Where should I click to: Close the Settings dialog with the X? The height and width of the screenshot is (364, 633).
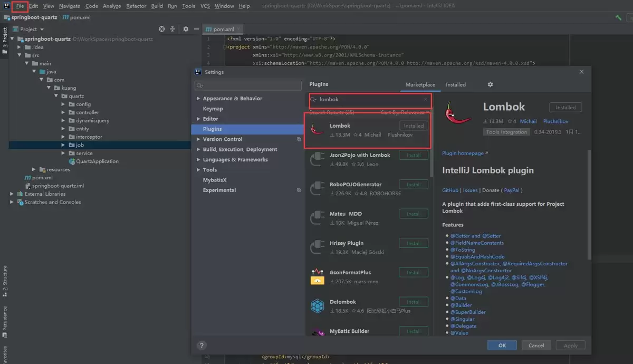[582, 72]
